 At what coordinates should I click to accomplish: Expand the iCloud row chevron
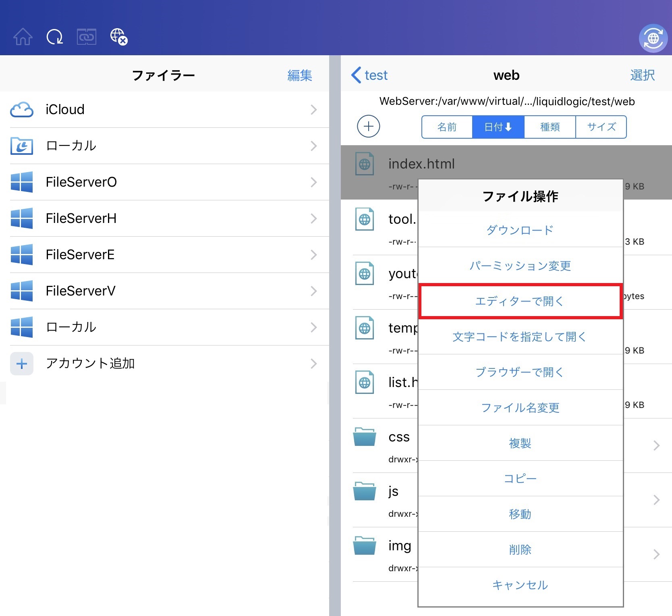(313, 110)
